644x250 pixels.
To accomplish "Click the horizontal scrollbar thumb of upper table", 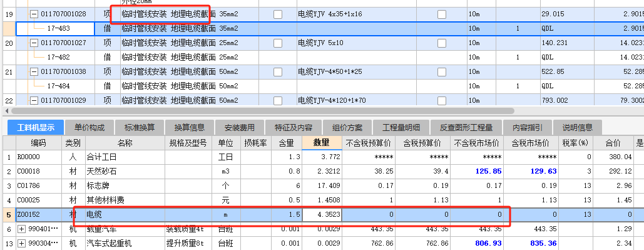I will click(263, 111).
